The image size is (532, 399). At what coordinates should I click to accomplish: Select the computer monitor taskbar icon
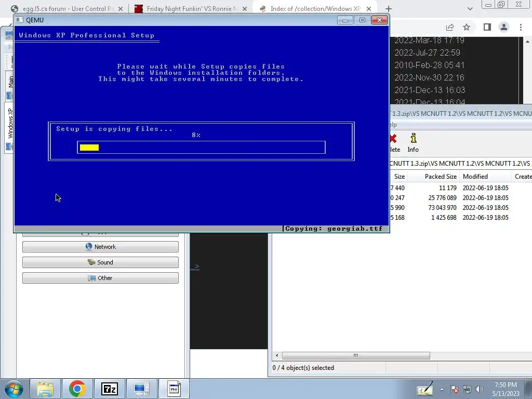click(x=141, y=389)
